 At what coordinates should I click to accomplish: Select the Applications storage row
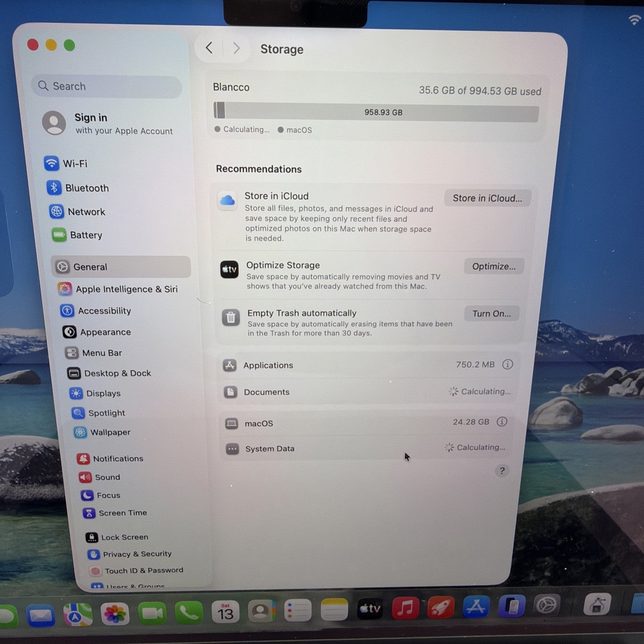(368, 365)
